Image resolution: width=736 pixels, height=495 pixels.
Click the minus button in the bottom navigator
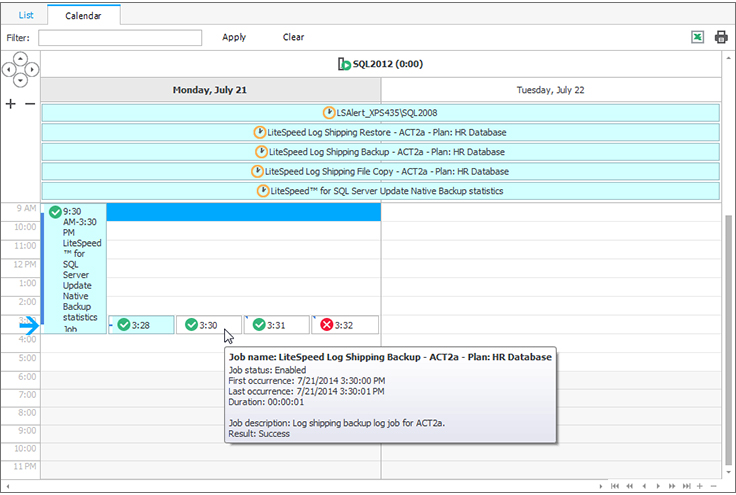[713, 486]
